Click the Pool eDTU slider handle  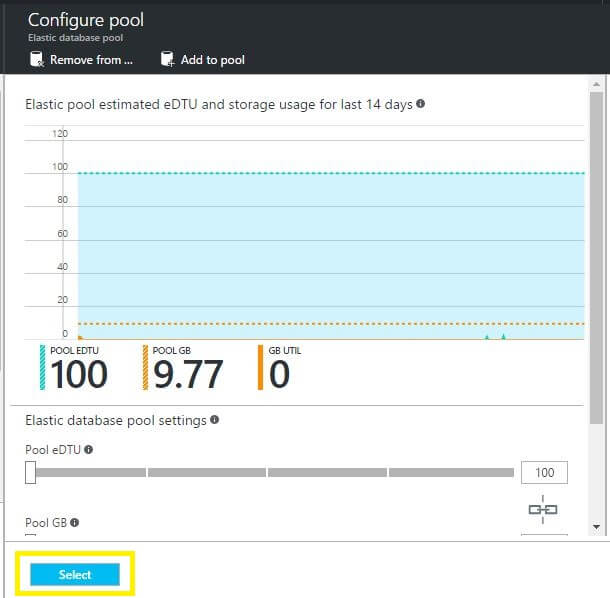point(31,472)
